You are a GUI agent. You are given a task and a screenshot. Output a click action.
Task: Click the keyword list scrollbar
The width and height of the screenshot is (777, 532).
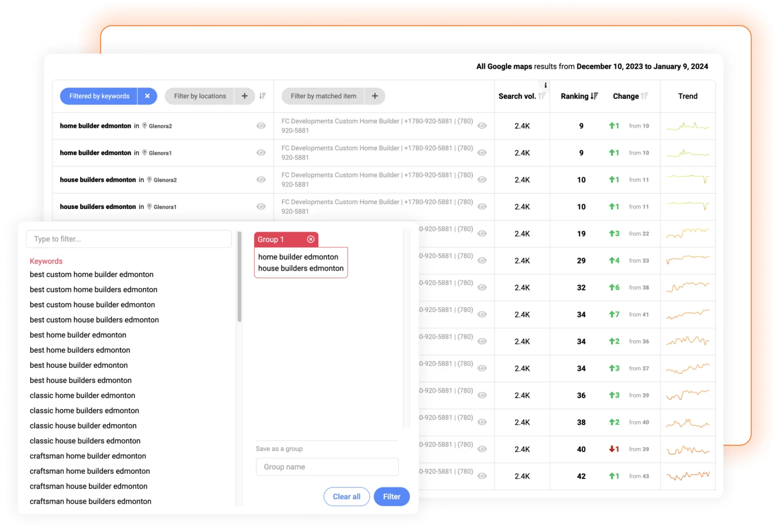pyautogui.click(x=239, y=277)
